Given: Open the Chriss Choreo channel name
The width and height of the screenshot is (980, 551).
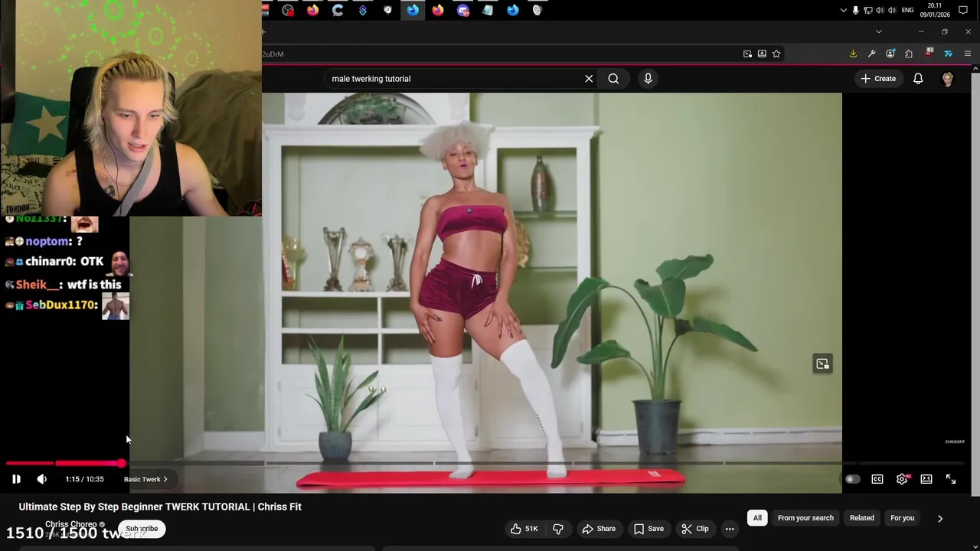Looking at the screenshot, I should [x=71, y=524].
